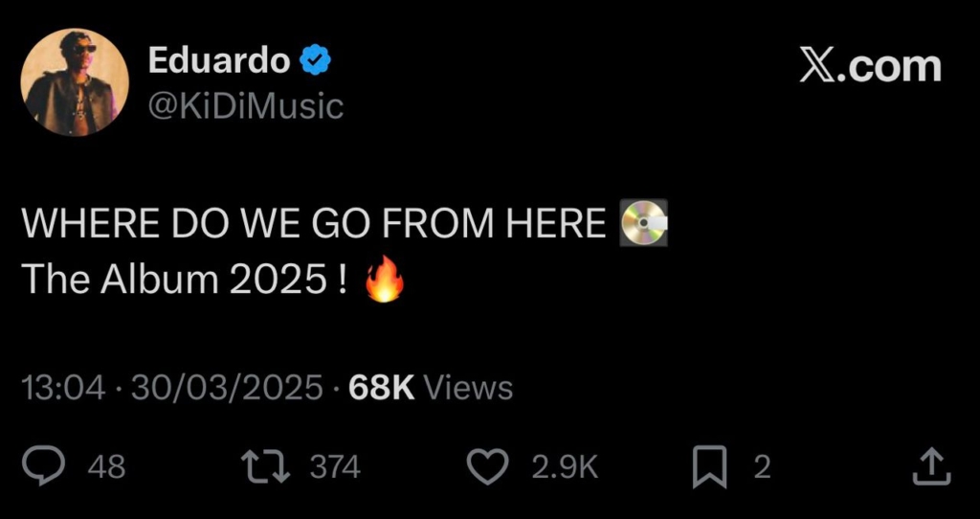This screenshot has height=519, width=980.
Task: Open the reply speech bubble icon
Action: (x=44, y=466)
